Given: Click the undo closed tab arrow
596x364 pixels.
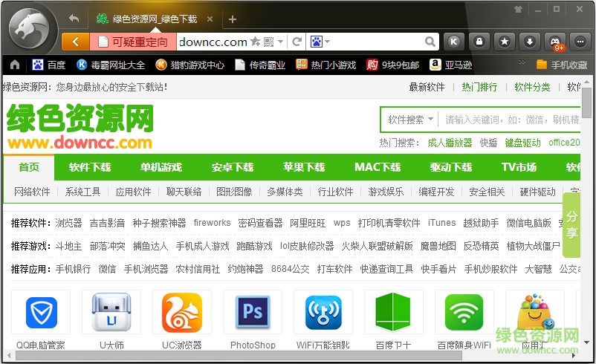Looking at the screenshot, I should point(74,19).
